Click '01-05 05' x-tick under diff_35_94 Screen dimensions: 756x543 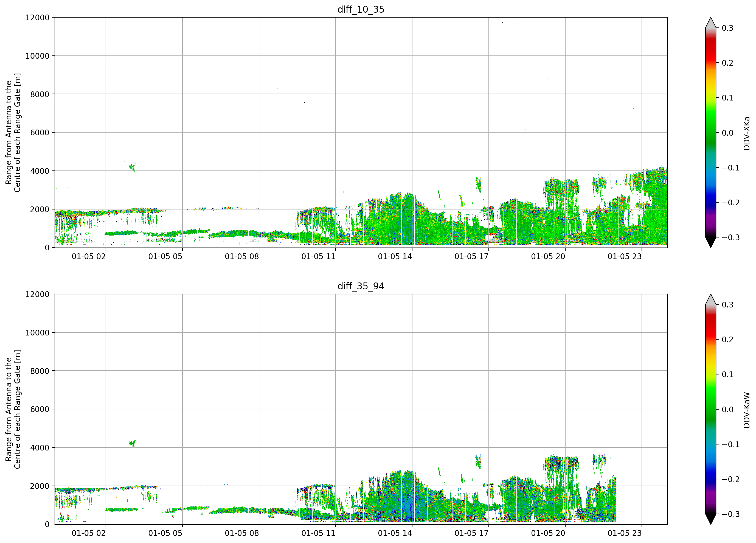[x=165, y=533]
